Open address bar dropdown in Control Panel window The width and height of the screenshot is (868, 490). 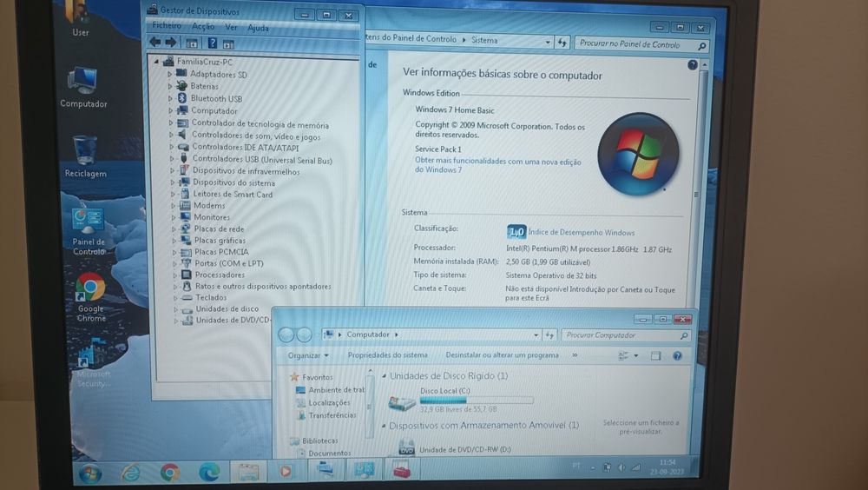[x=548, y=42]
